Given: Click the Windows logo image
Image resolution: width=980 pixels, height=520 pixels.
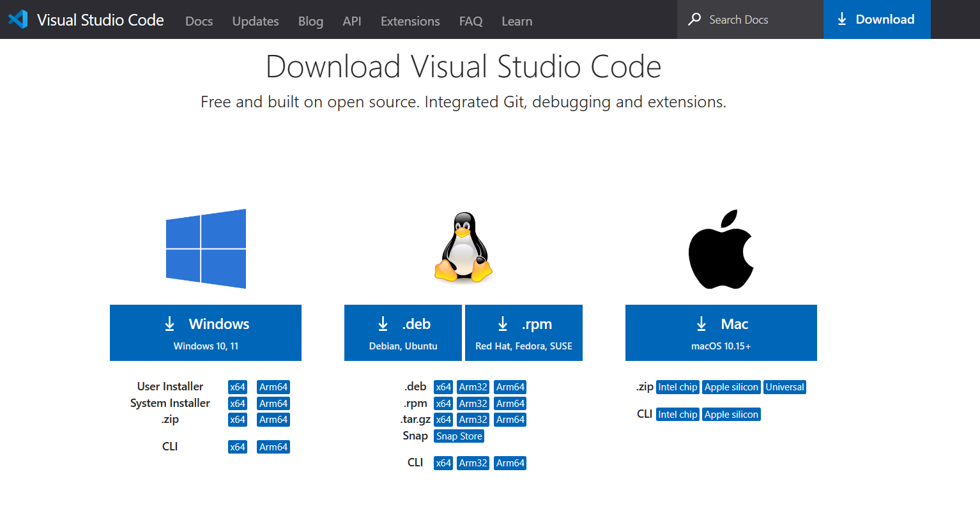Looking at the screenshot, I should click(206, 249).
